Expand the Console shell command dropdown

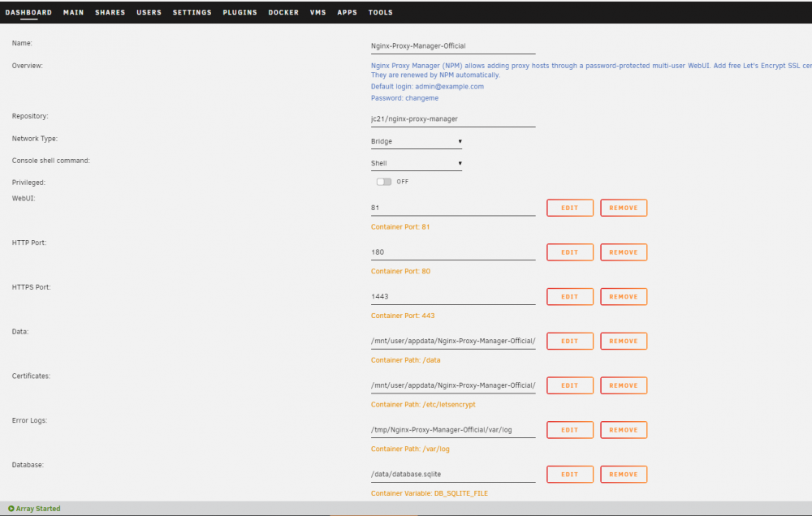click(417, 163)
